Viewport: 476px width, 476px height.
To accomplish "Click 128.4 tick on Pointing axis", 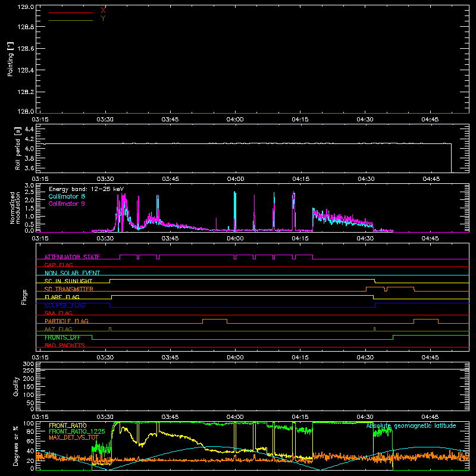I will [x=26, y=70].
